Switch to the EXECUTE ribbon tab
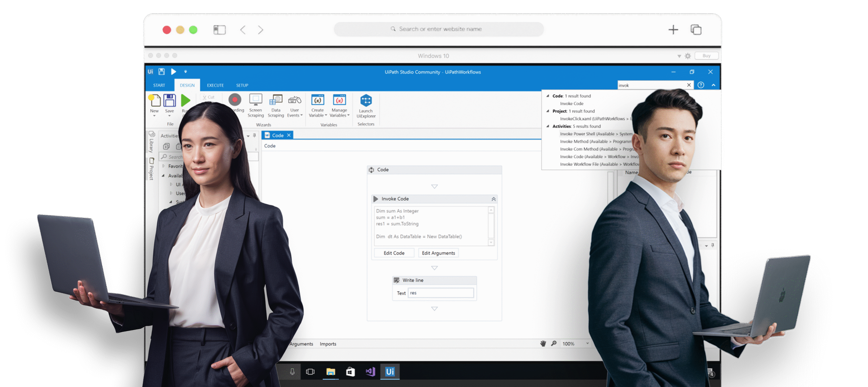868x387 pixels. coord(215,85)
